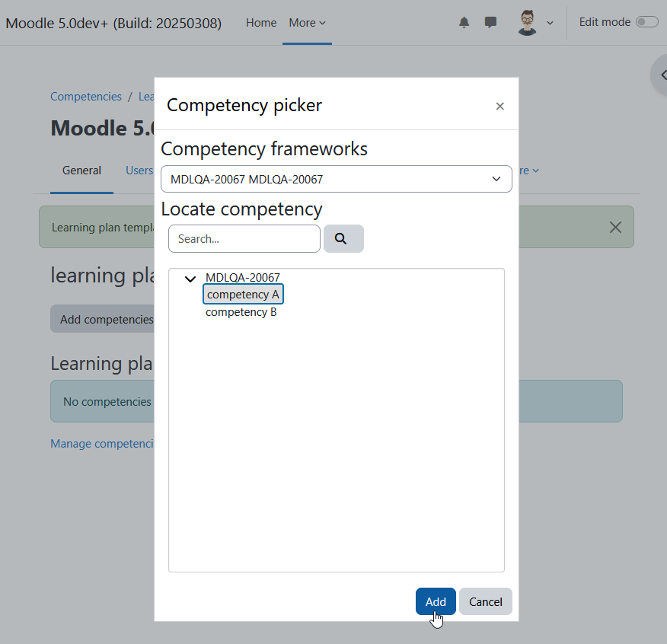Toggle the Edit mode switch
Viewport: 667px width, 644px height.
point(647,22)
